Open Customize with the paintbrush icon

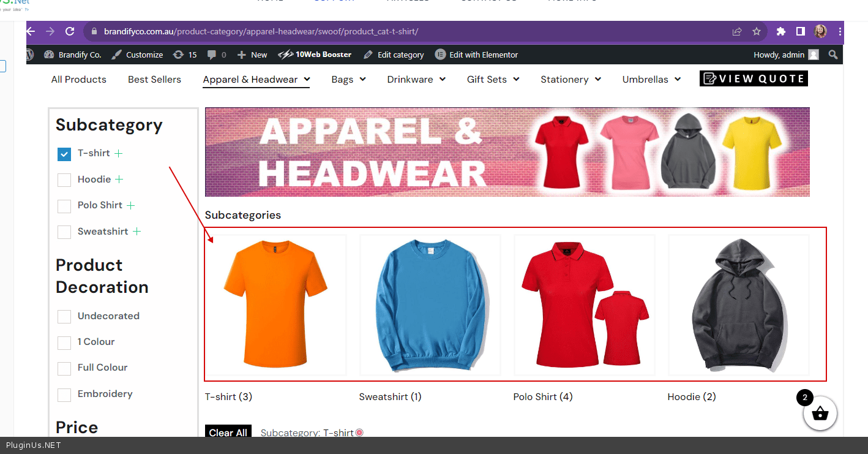click(x=117, y=55)
